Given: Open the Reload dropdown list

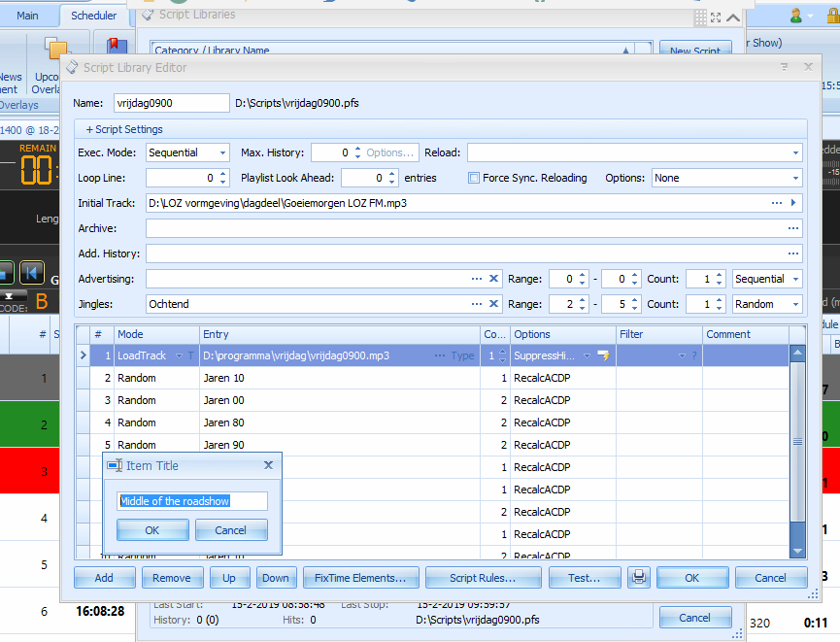Looking at the screenshot, I should [794, 152].
